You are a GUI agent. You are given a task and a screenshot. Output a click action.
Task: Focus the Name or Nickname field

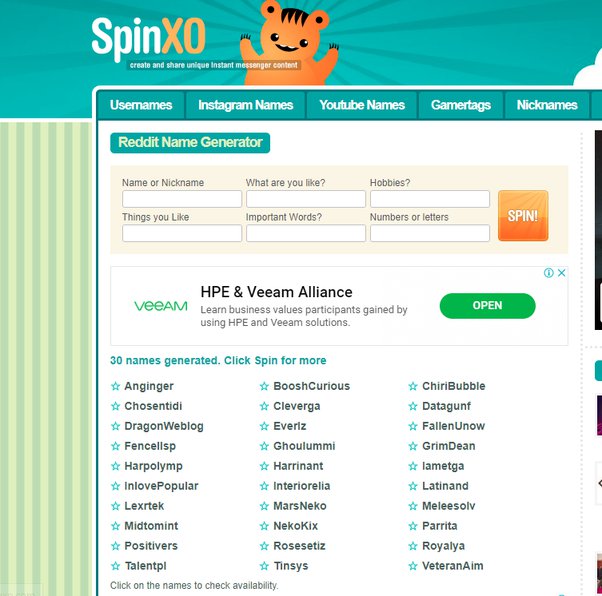point(182,199)
